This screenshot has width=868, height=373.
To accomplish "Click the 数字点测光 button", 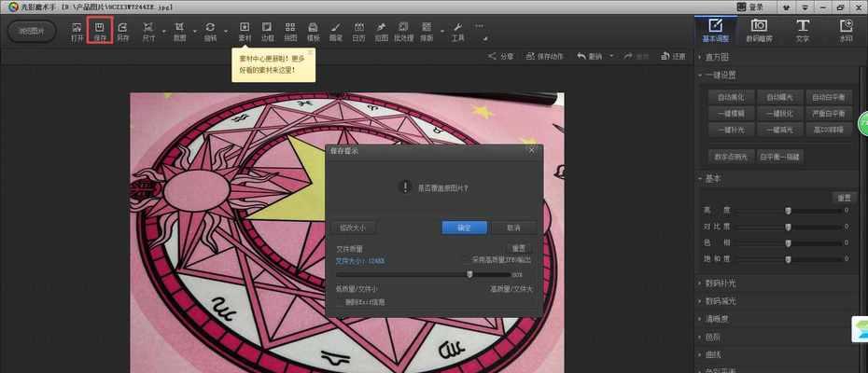I will (732, 157).
